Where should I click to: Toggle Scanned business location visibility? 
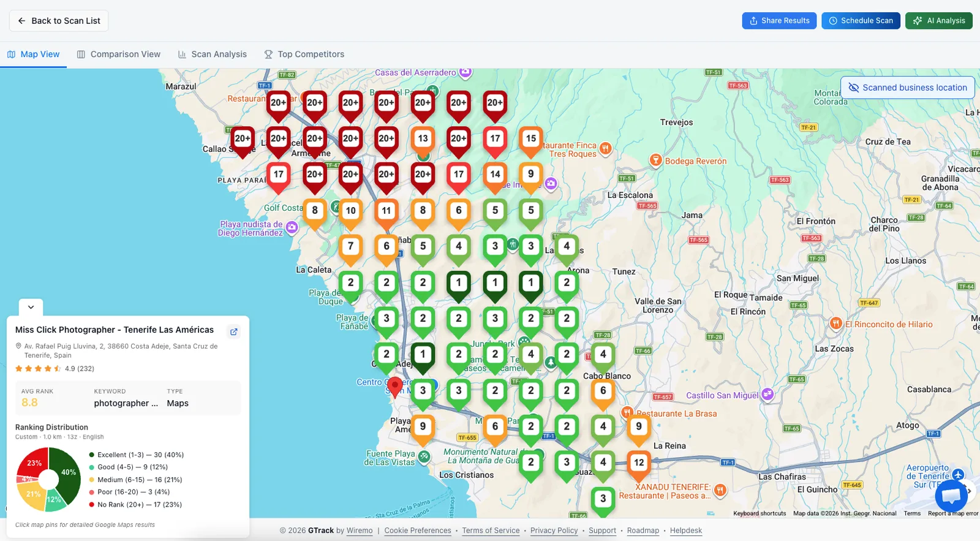click(908, 88)
